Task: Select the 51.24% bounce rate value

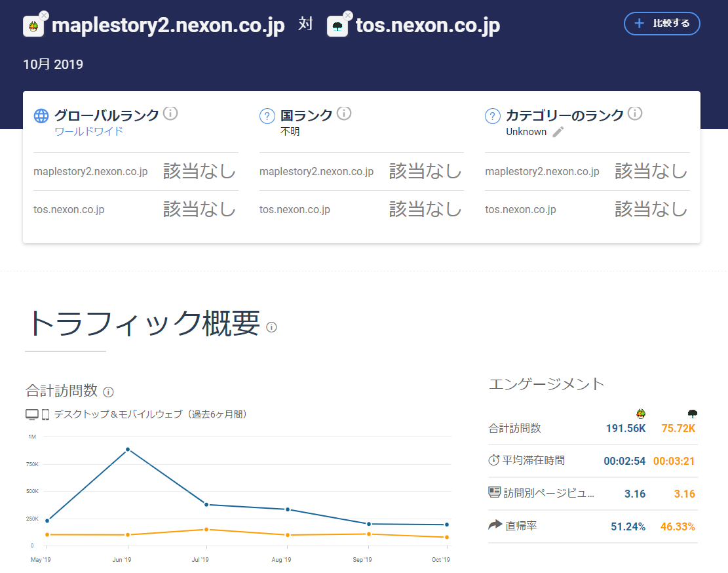Action: coord(628,526)
